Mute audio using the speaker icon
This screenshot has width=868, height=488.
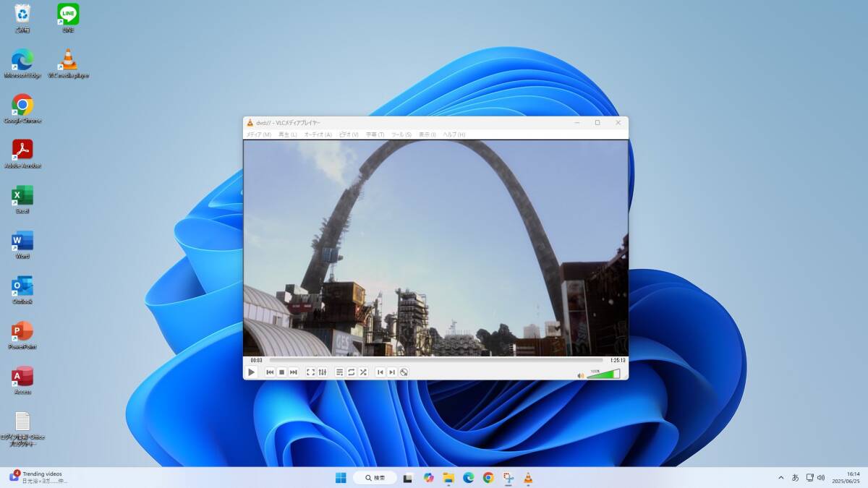[580, 375]
